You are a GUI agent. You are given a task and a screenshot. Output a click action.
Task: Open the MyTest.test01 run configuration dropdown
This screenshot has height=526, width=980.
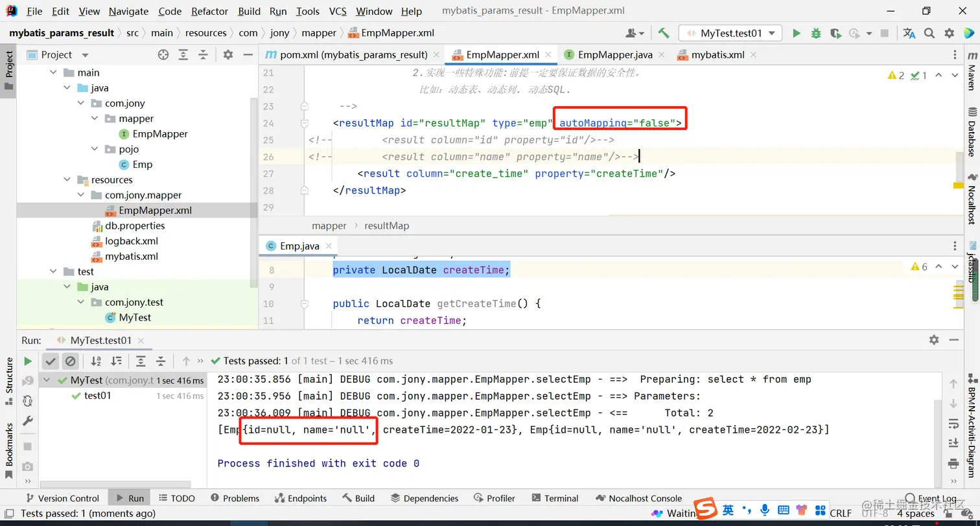[x=730, y=33]
